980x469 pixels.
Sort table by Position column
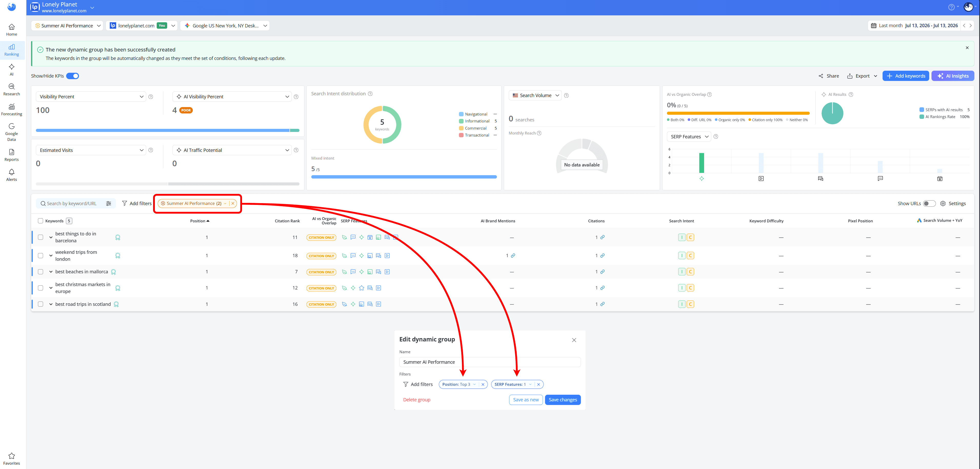pos(200,221)
